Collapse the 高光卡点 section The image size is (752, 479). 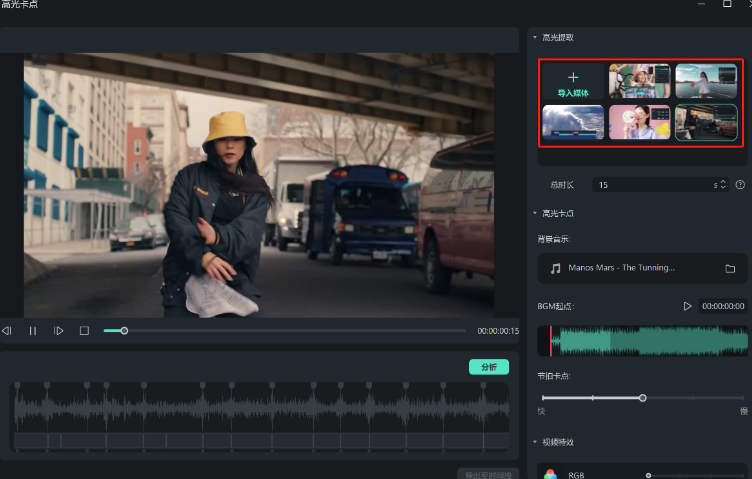[x=535, y=213]
